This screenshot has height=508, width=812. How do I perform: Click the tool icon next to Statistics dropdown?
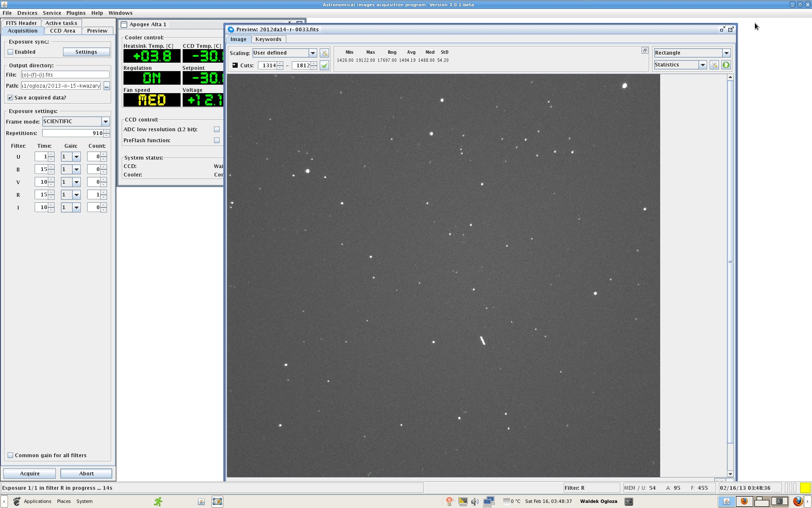click(714, 65)
